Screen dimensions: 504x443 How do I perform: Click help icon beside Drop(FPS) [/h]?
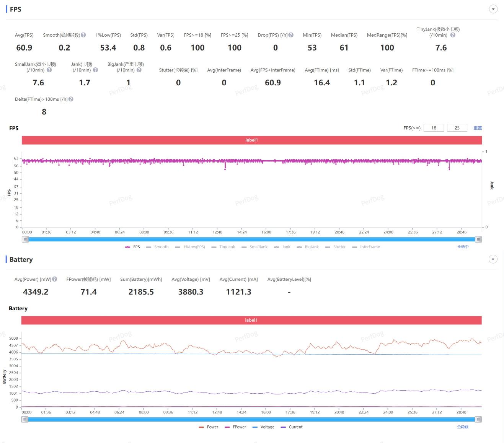(x=291, y=35)
